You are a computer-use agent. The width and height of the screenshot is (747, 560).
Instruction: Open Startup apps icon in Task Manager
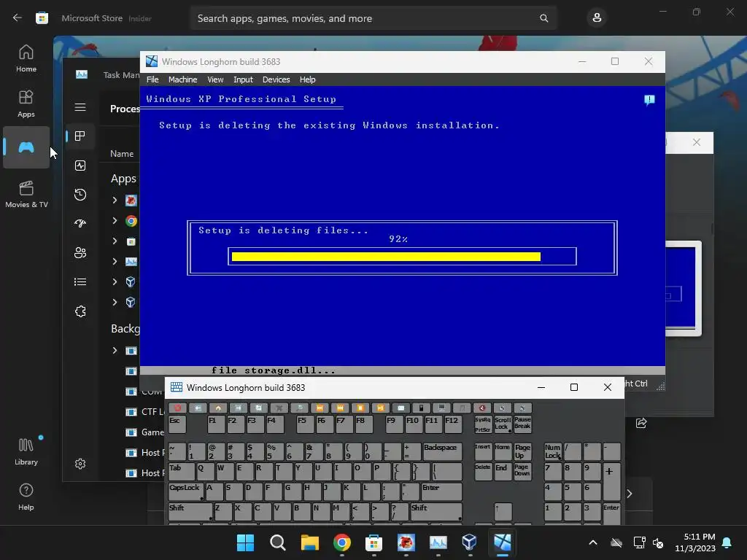click(x=80, y=223)
